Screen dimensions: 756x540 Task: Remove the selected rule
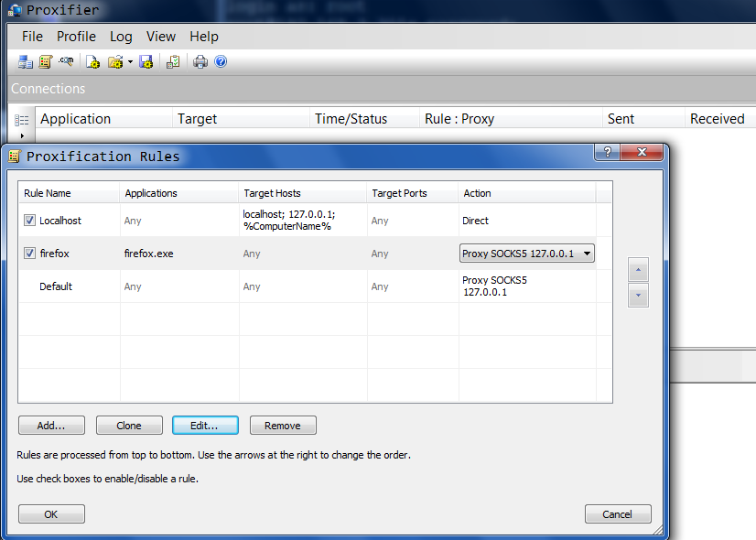tap(283, 426)
